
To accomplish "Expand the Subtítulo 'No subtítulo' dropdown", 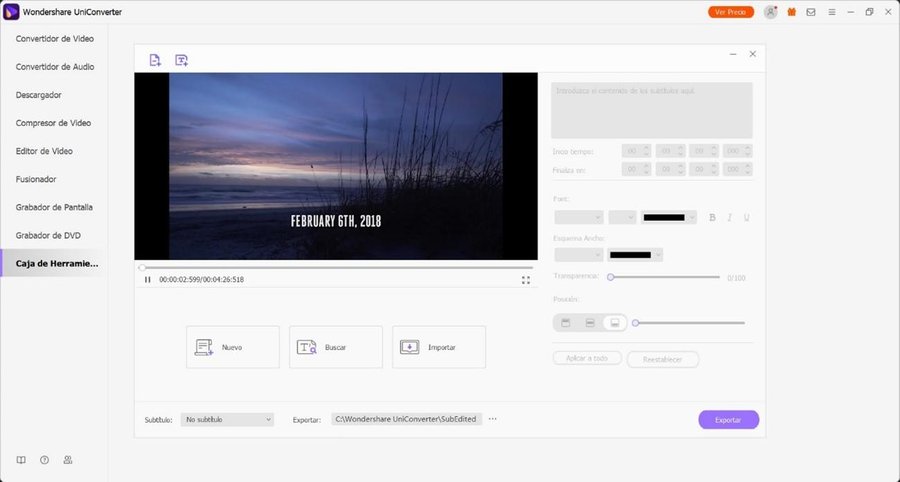I will click(228, 420).
